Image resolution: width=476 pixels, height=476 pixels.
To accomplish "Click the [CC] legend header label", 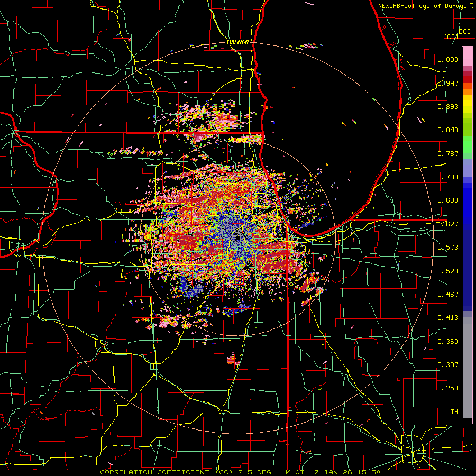I will coord(451,36).
